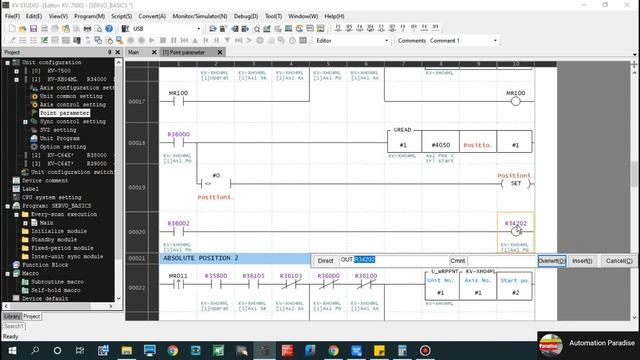The height and width of the screenshot is (360, 640).
Task: Click the Unit Program blue icon
Action: (34, 138)
